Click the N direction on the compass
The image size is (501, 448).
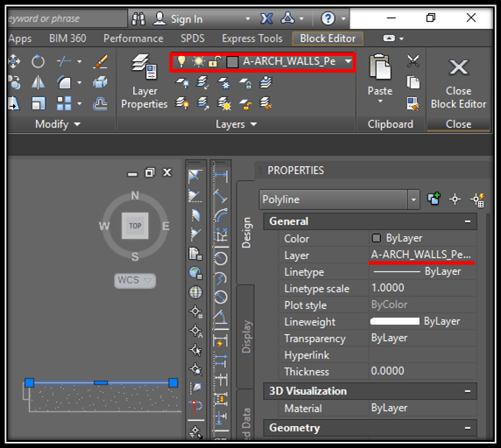(135, 195)
